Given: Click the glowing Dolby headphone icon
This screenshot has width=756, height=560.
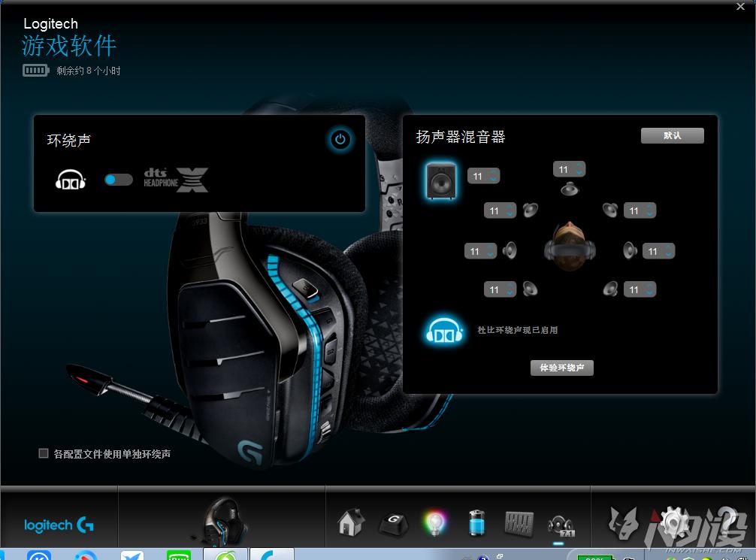Looking at the screenshot, I should tap(443, 329).
